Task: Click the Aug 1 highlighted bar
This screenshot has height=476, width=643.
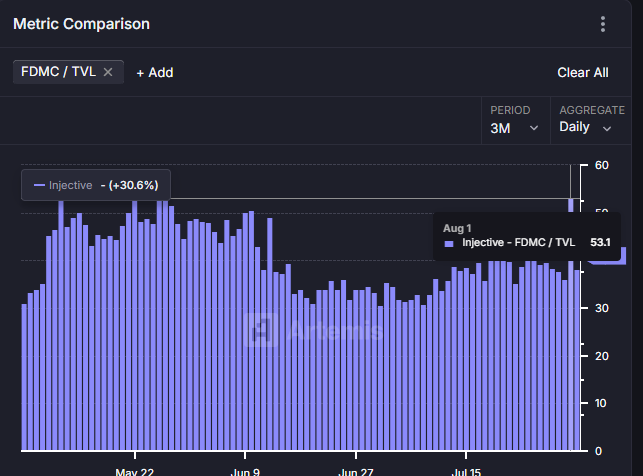Action: tap(570, 324)
